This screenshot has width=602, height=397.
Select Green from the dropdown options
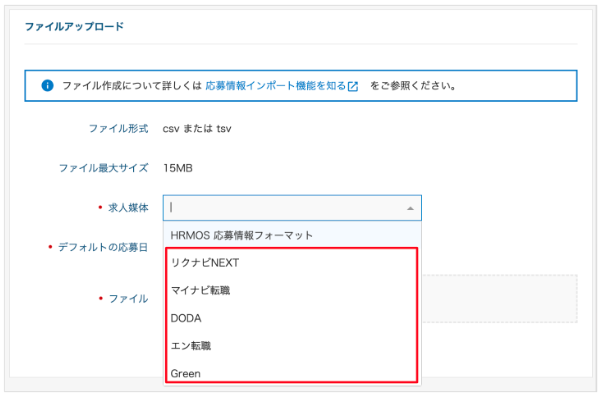[292, 372]
